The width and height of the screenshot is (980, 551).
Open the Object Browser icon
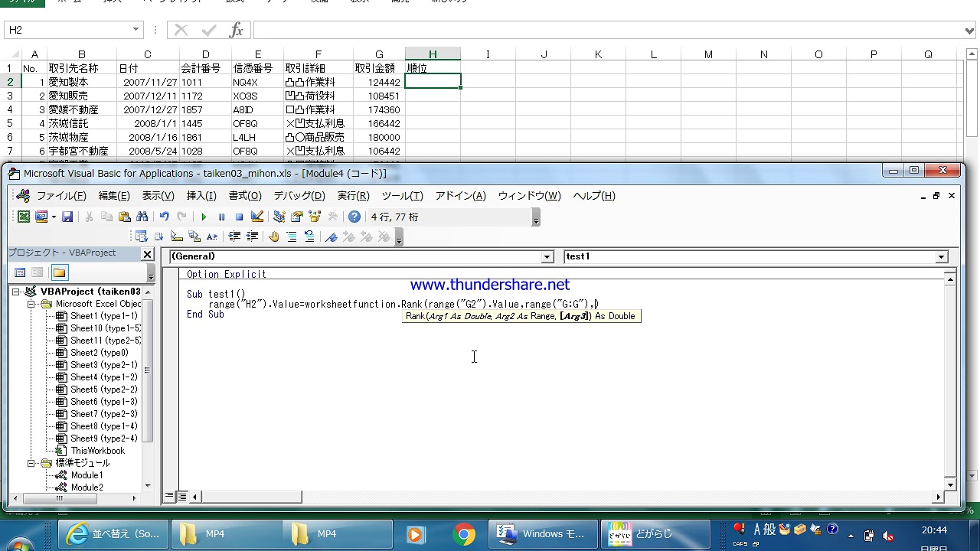(x=315, y=217)
